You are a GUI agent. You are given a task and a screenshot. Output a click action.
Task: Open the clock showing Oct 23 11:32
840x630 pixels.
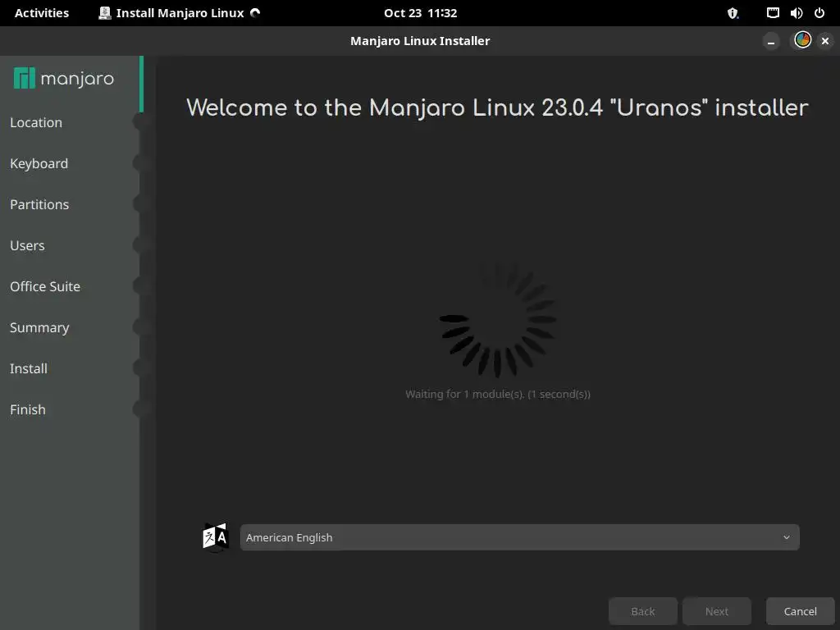tap(421, 13)
